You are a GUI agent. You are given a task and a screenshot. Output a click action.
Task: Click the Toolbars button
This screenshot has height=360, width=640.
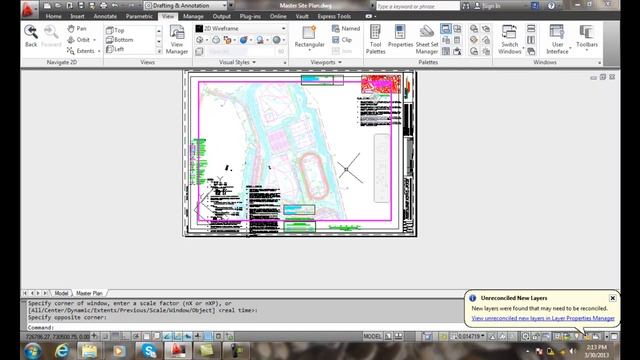tap(587, 37)
